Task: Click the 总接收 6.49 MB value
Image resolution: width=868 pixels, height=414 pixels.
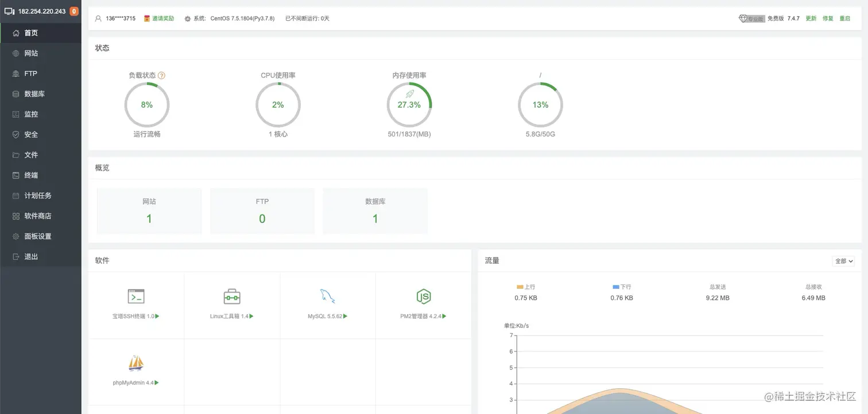Action: click(x=813, y=298)
